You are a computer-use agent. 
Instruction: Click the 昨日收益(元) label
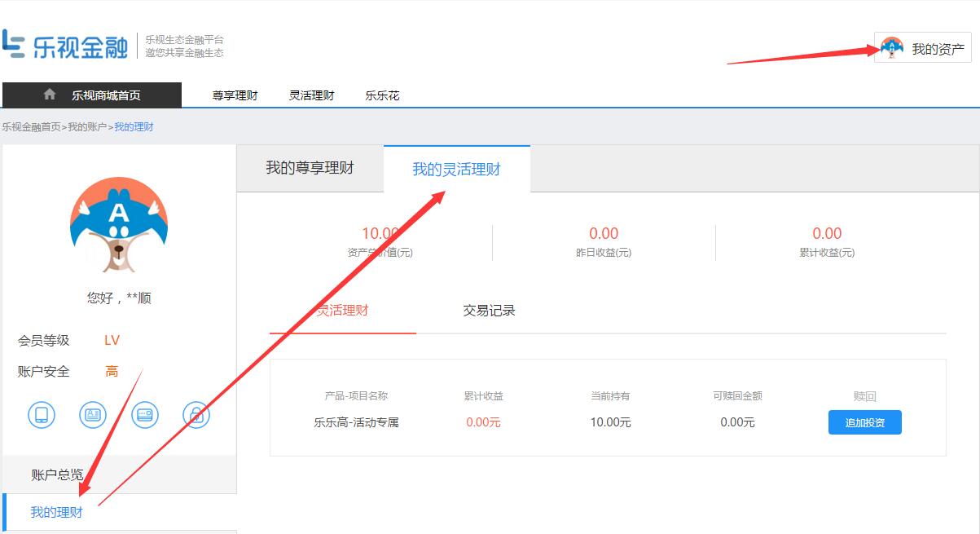pos(604,253)
